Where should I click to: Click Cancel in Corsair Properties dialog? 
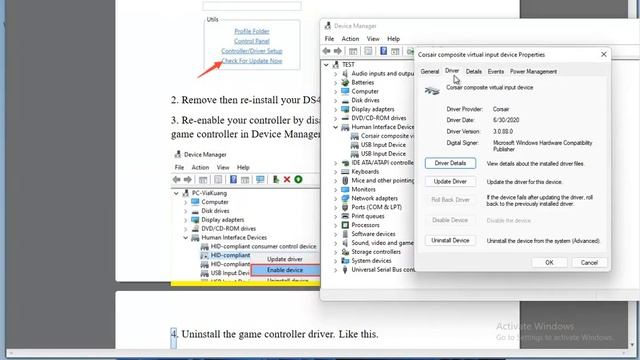589,262
